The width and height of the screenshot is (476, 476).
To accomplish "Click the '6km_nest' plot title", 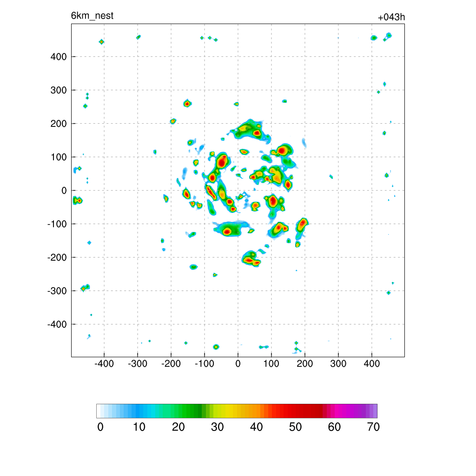I will [x=92, y=16].
